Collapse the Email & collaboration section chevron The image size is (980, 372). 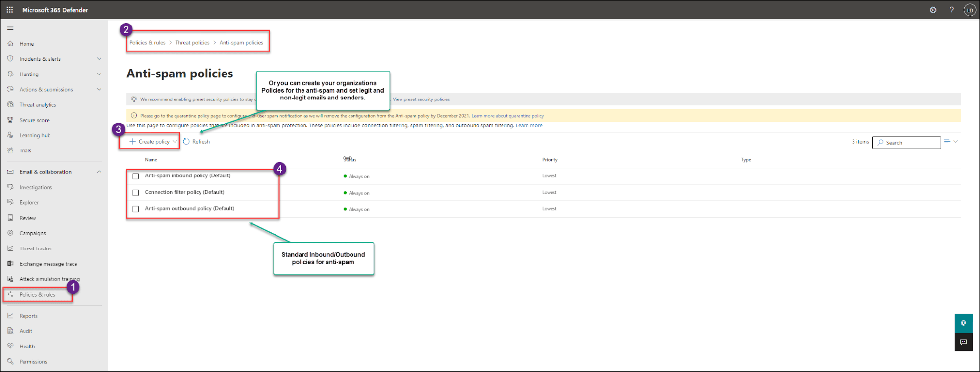click(99, 172)
